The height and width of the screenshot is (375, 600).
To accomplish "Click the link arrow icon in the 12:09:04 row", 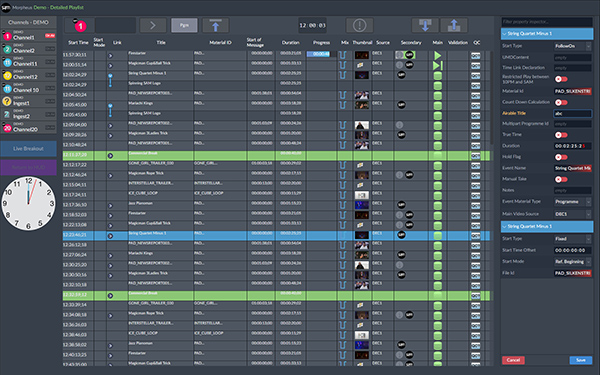I will click(110, 126).
